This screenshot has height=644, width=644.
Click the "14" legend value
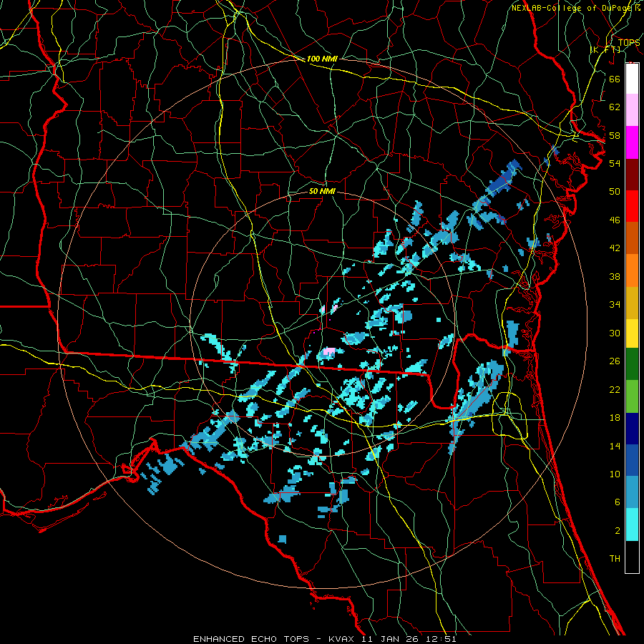(615, 446)
